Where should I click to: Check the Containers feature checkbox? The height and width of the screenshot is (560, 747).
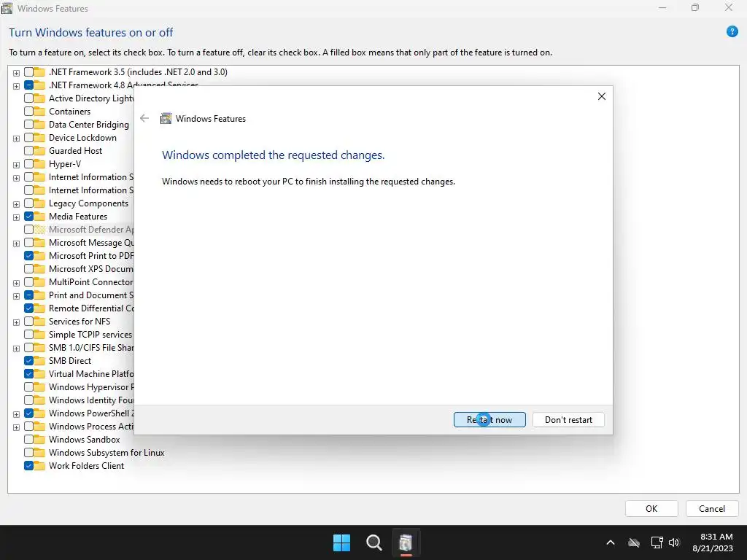[x=28, y=112]
